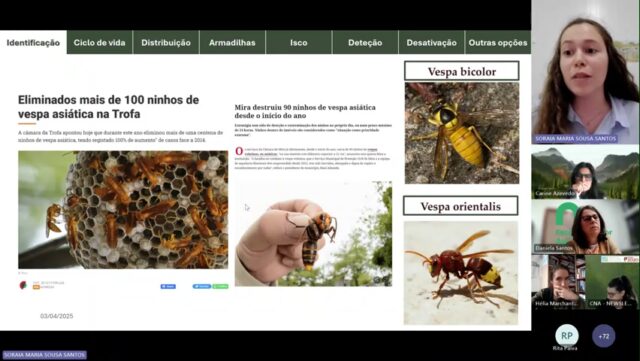The height and width of the screenshot is (361, 640).
Task: Select Hélia Marchante participant video
Action: tap(558, 282)
